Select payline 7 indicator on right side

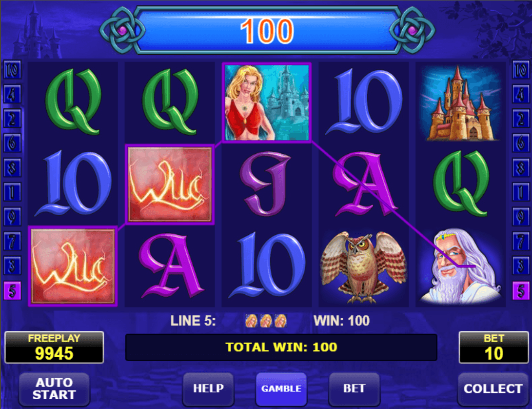[x=520, y=242]
